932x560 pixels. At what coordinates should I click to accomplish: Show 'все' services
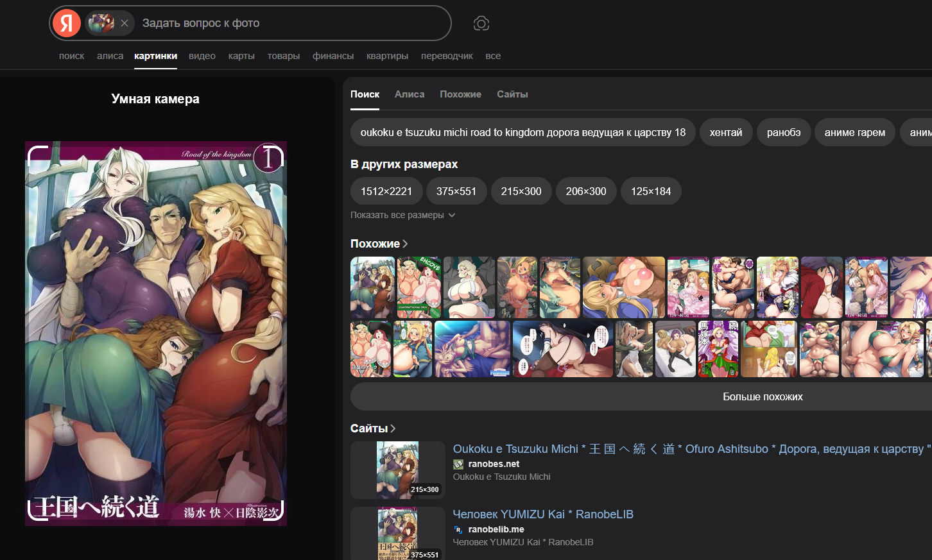coord(493,56)
